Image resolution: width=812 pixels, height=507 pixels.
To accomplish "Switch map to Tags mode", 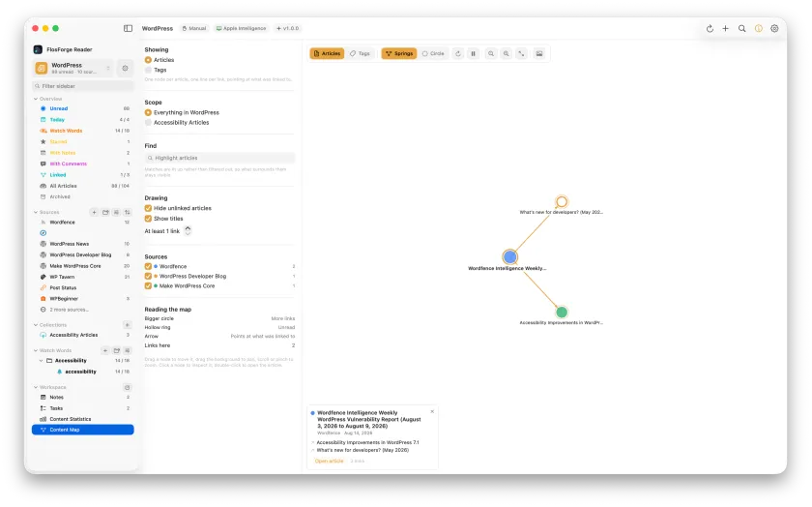I will (360, 53).
